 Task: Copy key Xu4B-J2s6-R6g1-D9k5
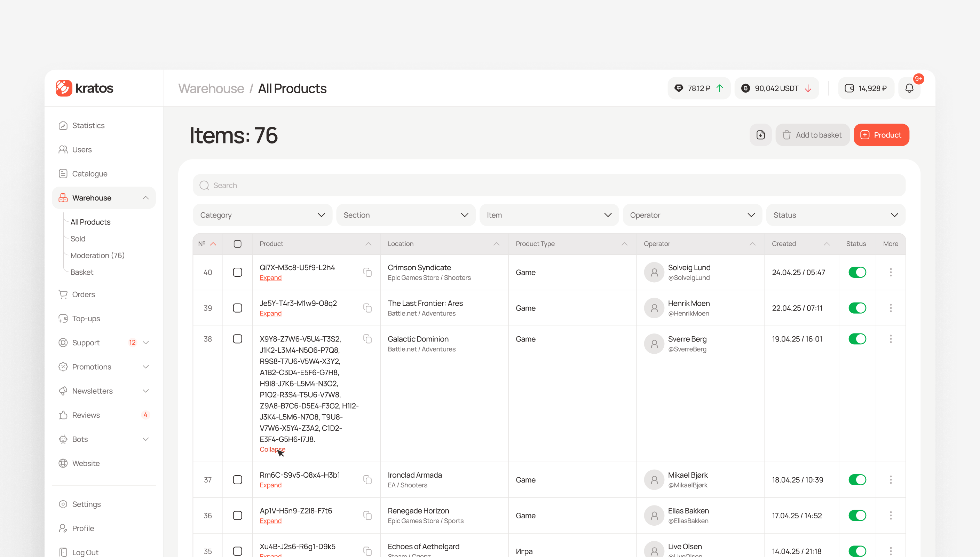point(367,551)
